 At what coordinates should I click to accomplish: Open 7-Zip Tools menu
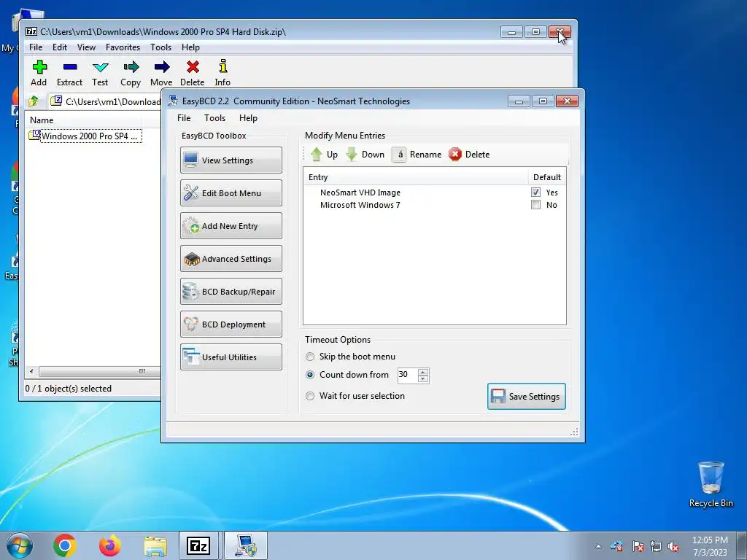tap(161, 47)
